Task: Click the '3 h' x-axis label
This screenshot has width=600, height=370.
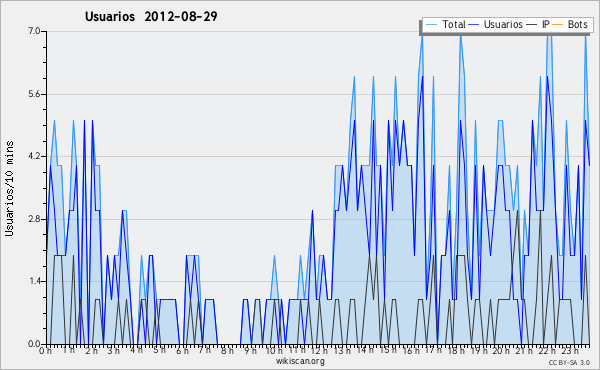Action: pos(113,350)
